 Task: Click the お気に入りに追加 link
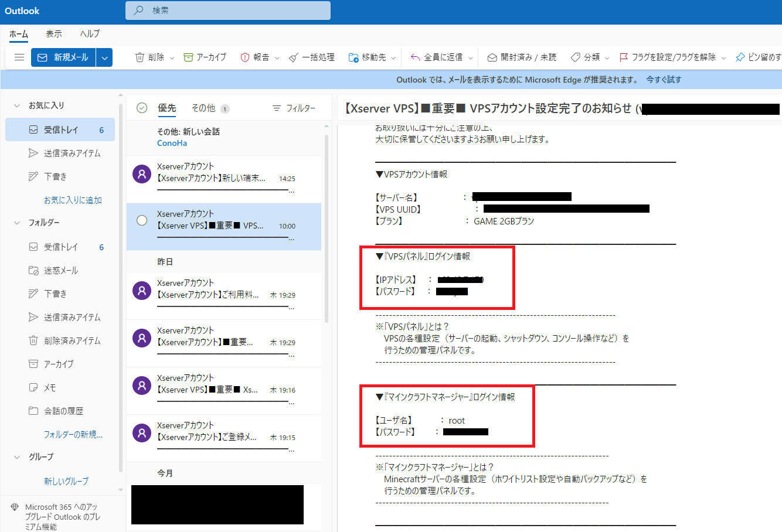[73, 200]
